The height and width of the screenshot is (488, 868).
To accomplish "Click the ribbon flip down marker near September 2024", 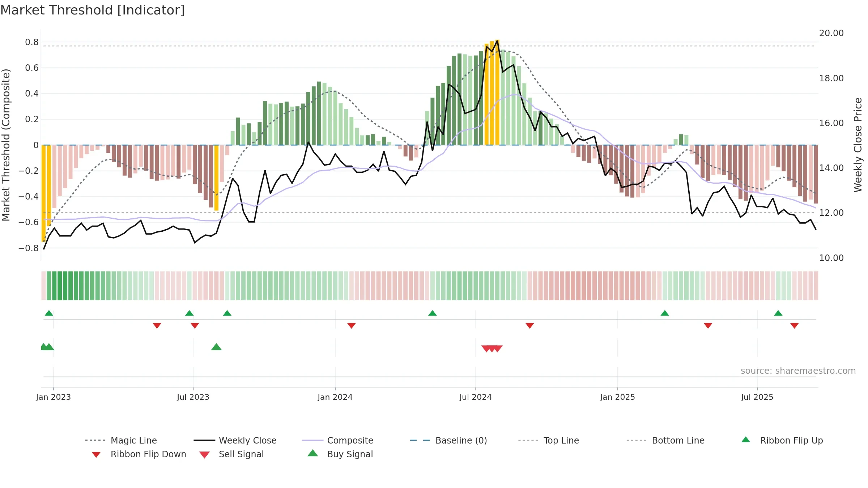I will (x=530, y=326).
